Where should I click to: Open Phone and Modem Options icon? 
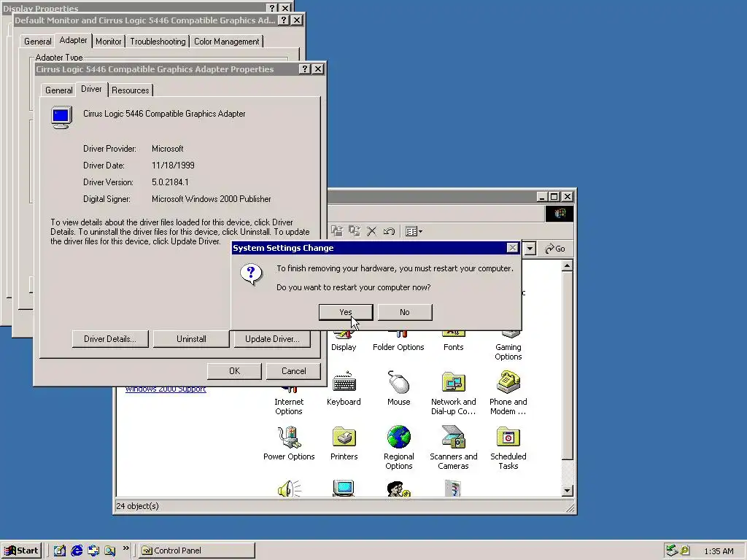click(508, 382)
